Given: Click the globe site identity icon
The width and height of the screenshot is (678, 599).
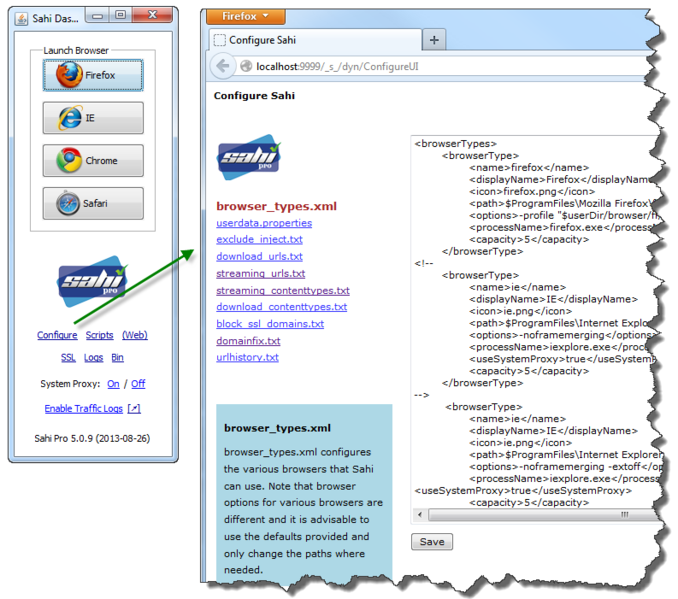Looking at the screenshot, I should click(246, 66).
